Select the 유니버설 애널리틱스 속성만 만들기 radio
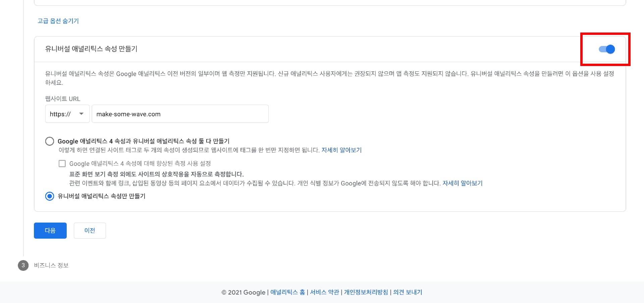 click(50, 196)
